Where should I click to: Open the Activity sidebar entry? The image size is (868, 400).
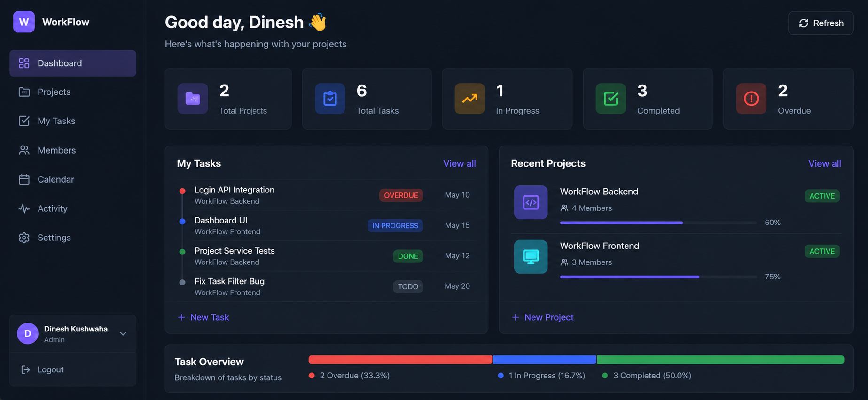pos(73,208)
